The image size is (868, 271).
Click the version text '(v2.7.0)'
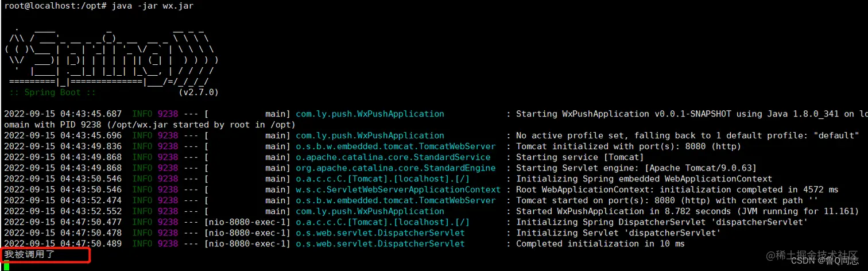tap(198, 92)
